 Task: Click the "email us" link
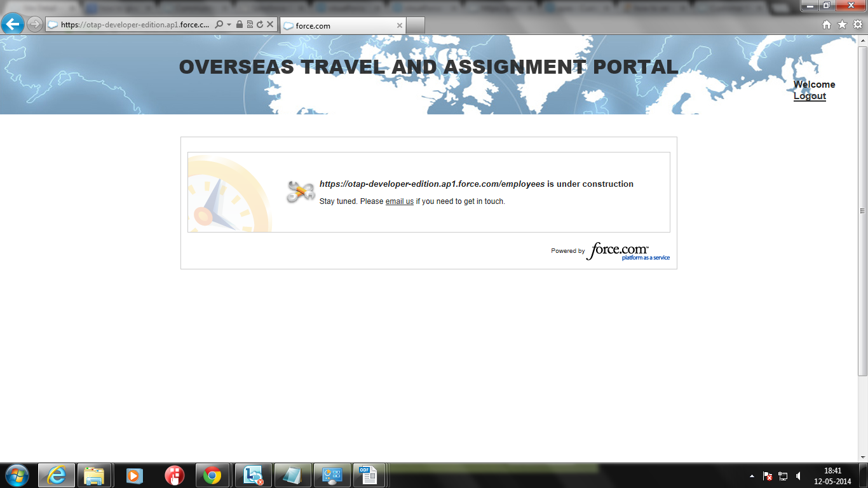pos(400,201)
